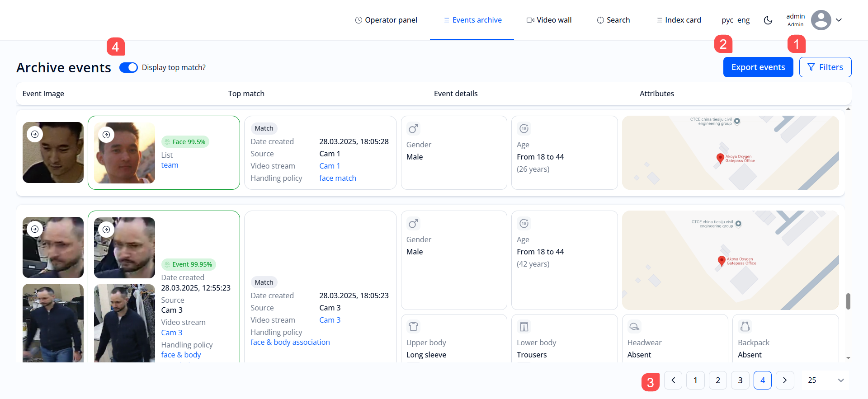
Task: Open matched body image thumbnail
Action: click(x=124, y=323)
